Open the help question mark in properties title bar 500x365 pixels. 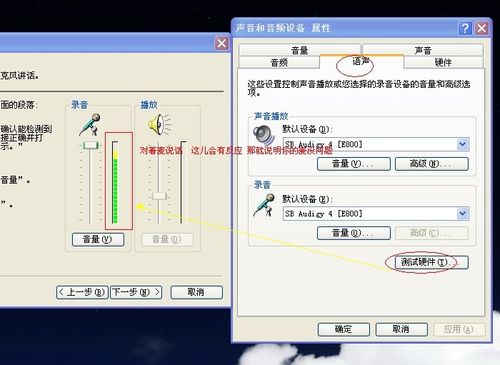pos(465,28)
